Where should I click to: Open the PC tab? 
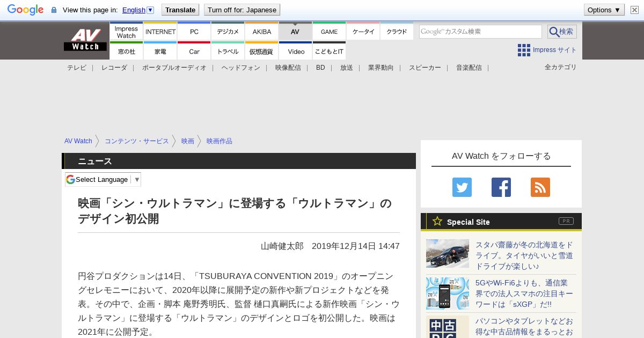tap(194, 32)
